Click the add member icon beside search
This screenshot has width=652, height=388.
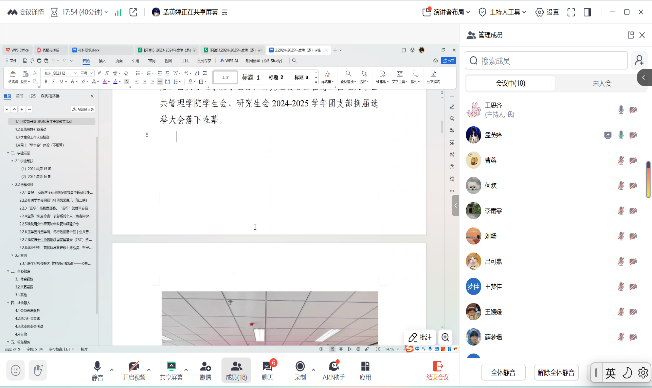point(639,61)
